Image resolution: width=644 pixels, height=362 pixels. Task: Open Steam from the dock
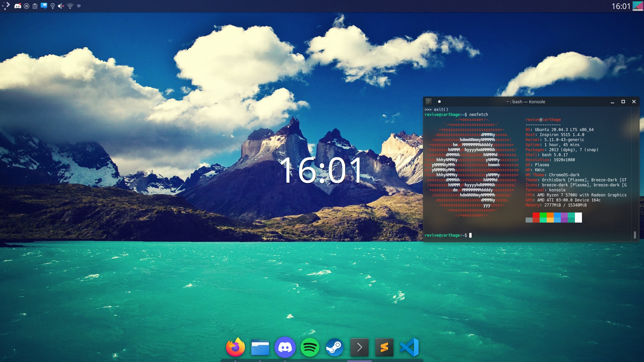(x=335, y=347)
